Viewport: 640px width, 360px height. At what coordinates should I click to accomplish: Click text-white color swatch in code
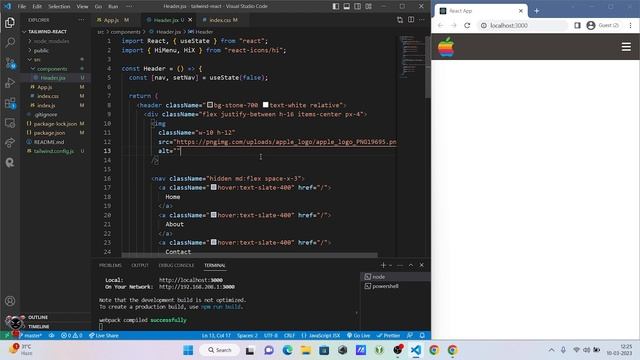(x=265, y=105)
